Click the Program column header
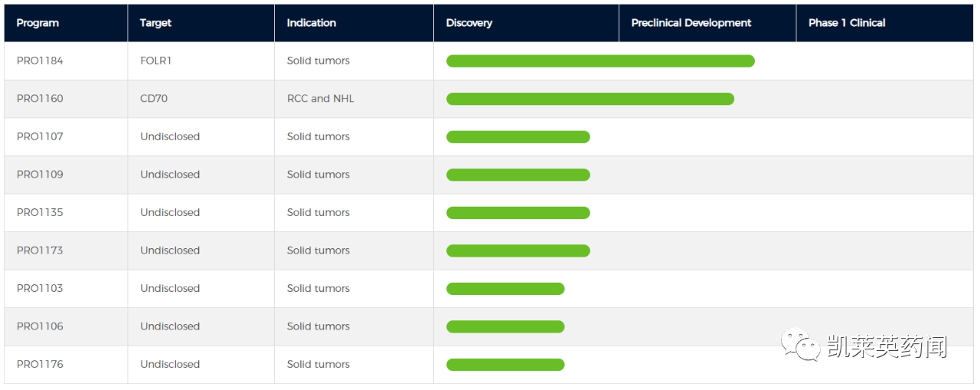Image resolution: width=980 pixels, height=390 pixels. pos(38,23)
